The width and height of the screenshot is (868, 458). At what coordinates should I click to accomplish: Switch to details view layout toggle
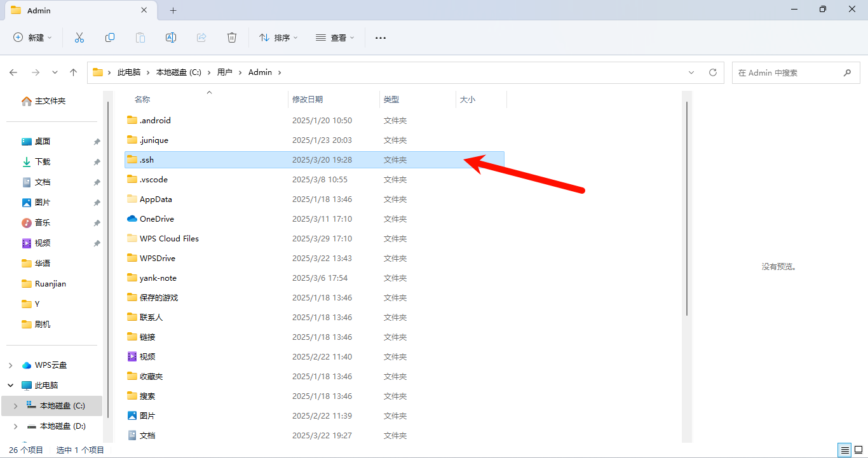(844, 450)
